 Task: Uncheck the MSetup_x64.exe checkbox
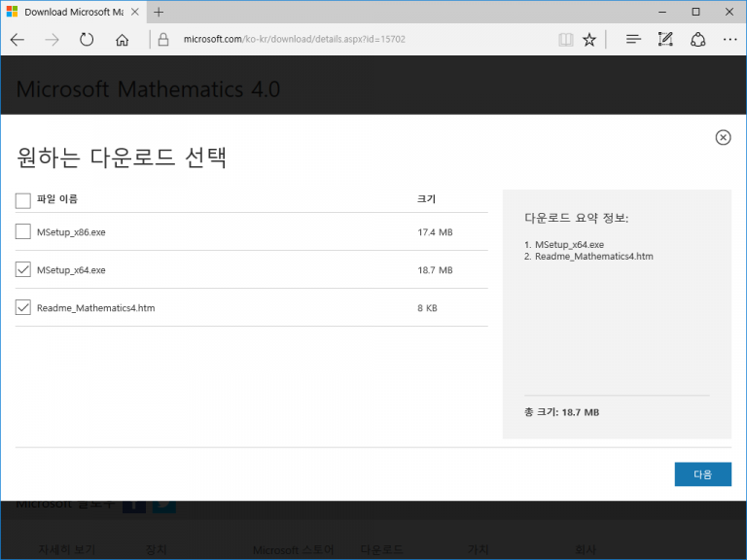click(23, 269)
